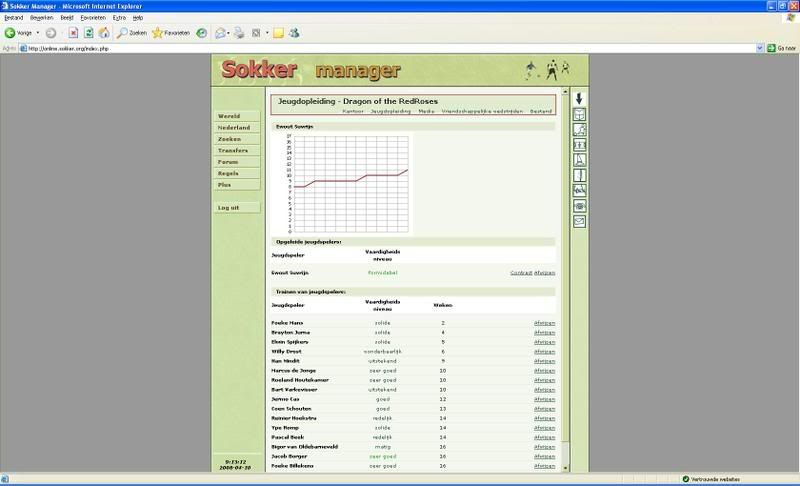The width and height of the screenshot is (800, 486).
Task: Open the Forum sidebar button
Action: (x=237, y=162)
